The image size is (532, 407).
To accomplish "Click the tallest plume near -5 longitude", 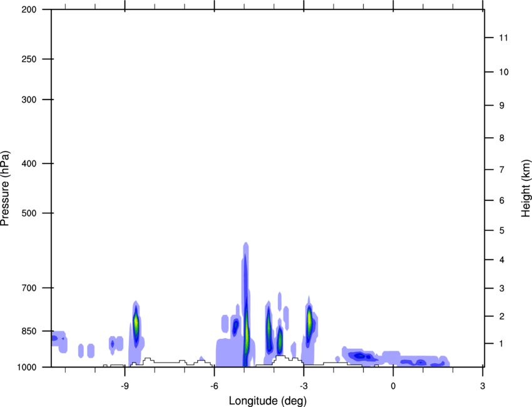I will [246, 306].
